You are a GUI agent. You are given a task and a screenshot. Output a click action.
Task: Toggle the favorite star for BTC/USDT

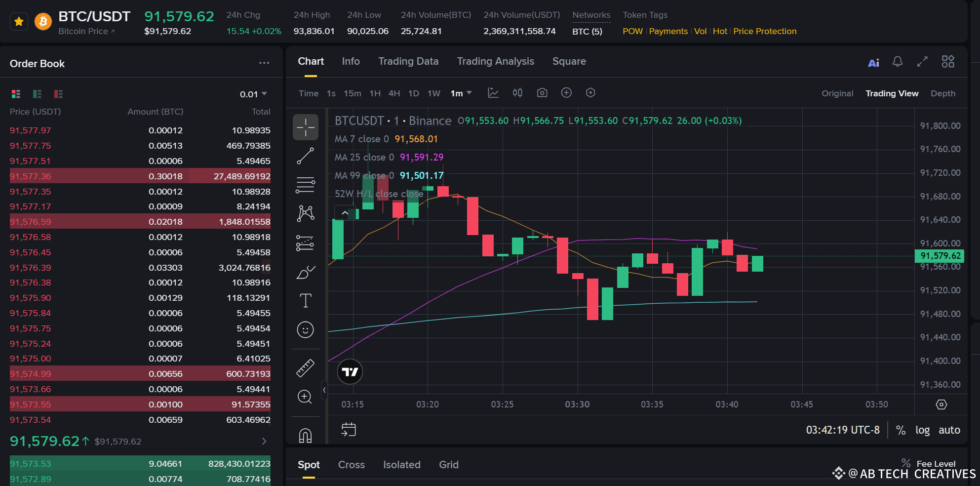click(x=19, y=22)
